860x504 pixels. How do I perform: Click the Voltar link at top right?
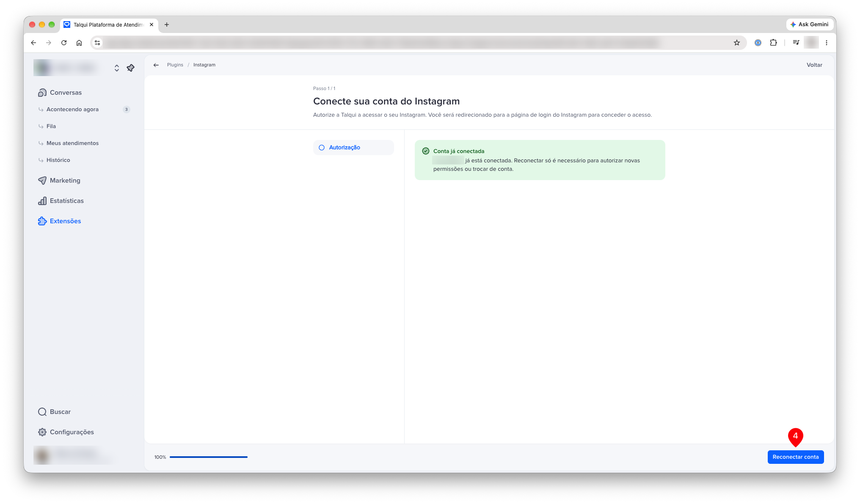pyautogui.click(x=814, y=65)
